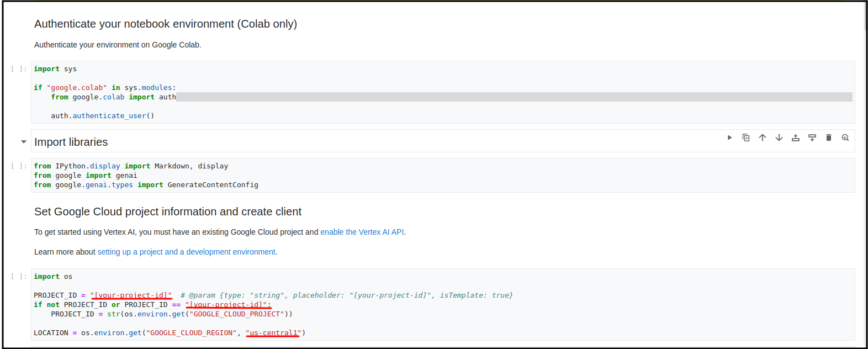Insert a cell above the selected one
Screen dimensions: 868x349
[x=796, y=138]
